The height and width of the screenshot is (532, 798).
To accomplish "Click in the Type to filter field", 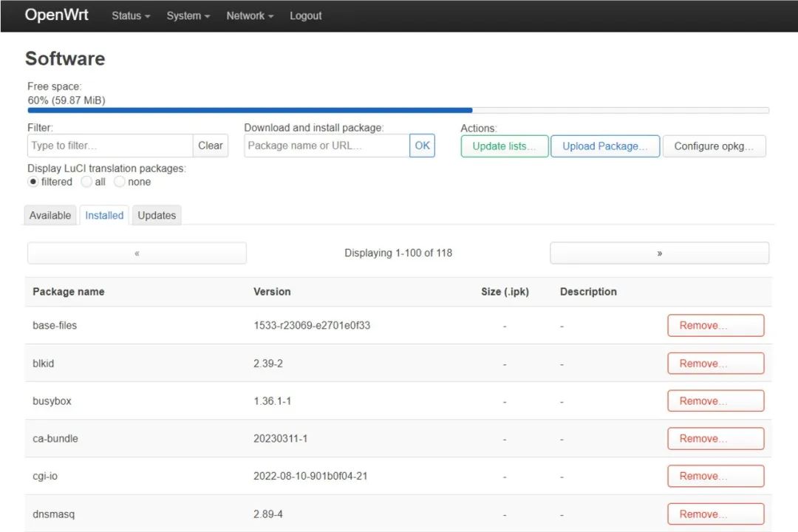I will click(110, 146).
